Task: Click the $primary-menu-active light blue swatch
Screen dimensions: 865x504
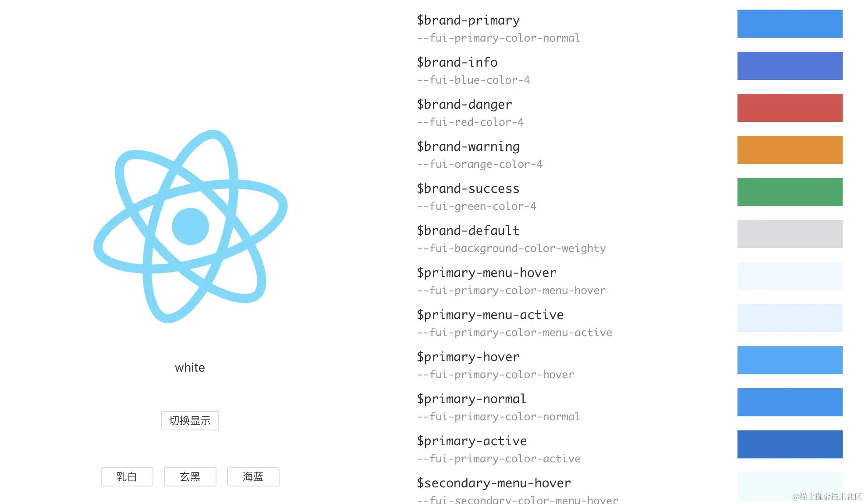Action: (x=790, y=318)
